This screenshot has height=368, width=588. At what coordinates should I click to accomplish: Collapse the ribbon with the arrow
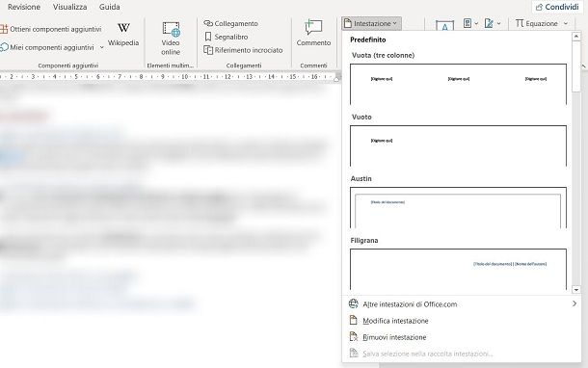click(584, 66)
